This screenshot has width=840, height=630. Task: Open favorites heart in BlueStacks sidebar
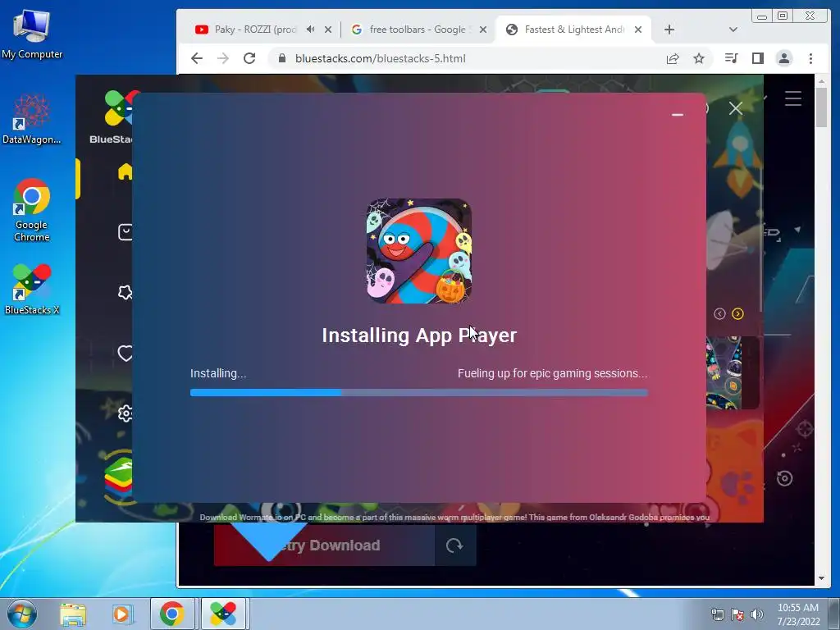(126, 353)
